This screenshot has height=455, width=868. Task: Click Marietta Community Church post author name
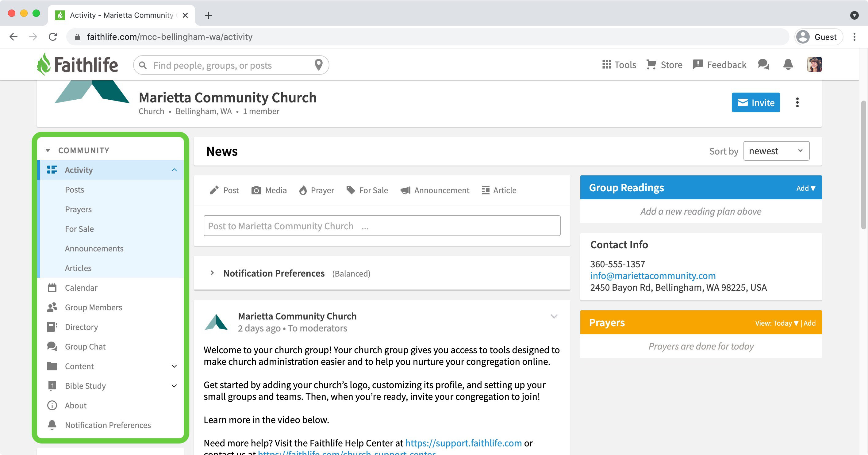(297, 316)
